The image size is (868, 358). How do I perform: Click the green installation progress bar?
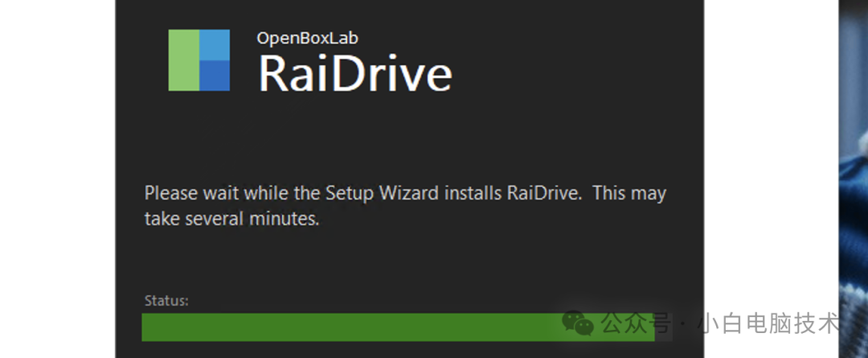tap(398, 327)
